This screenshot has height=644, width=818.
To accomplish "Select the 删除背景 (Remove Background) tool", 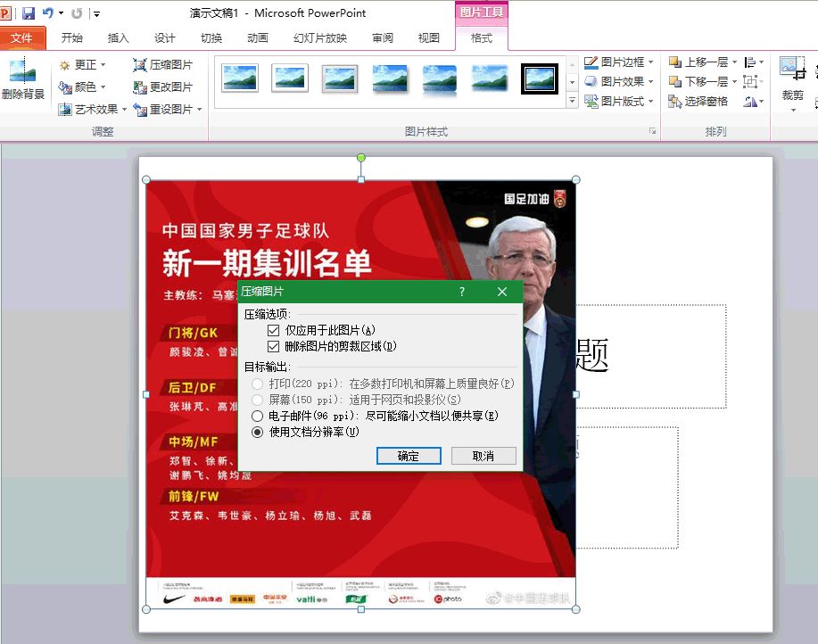I will (x=22, y=80).
